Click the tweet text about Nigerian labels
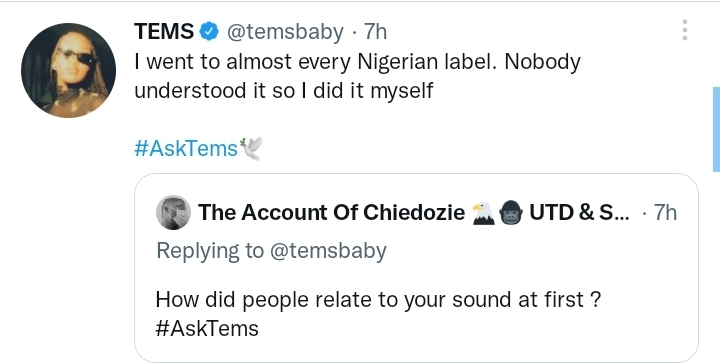This screenshot has height=364, width=720. pos(357,76)
